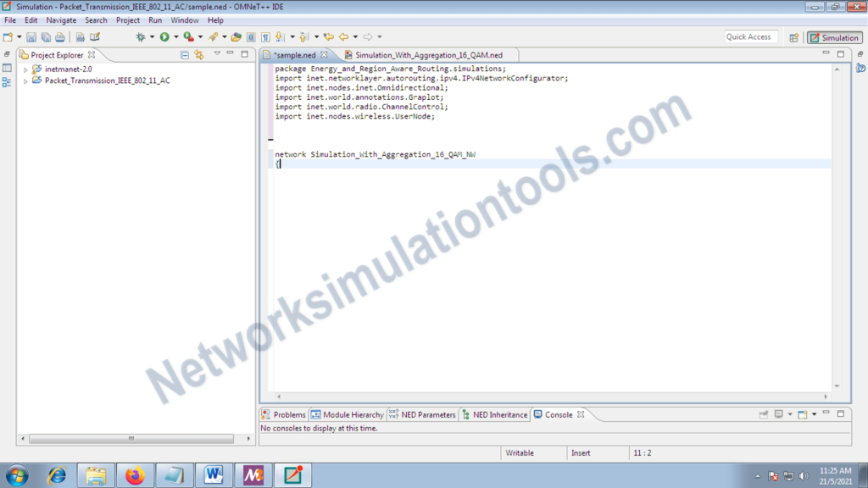The height and width of the screenshot is (488, 868).
Task: Click the Quick Access search field
Action: point(750,37)
